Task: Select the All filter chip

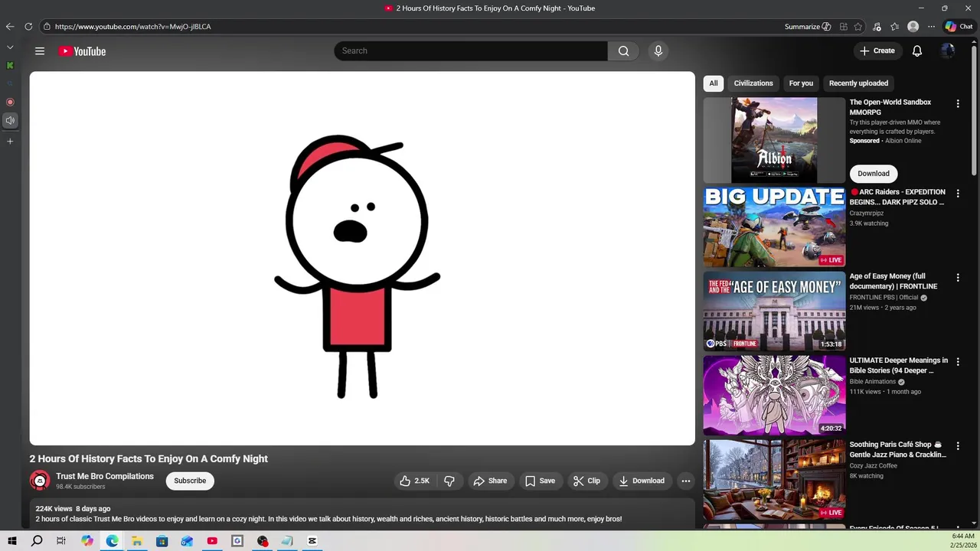Action: tap(714, 83)
